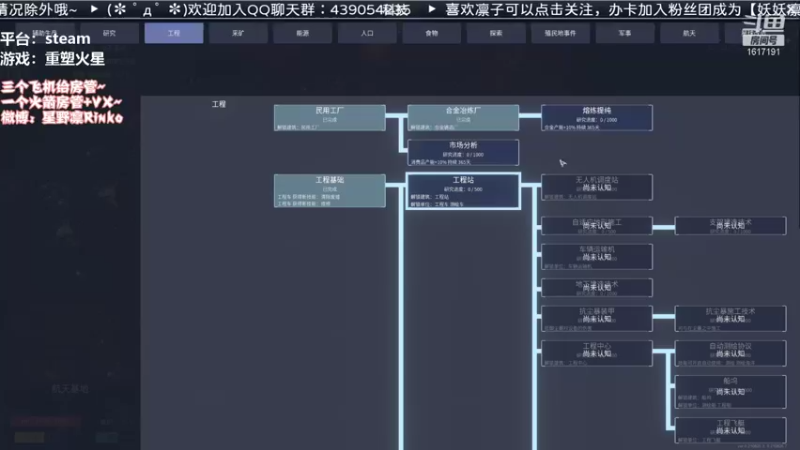The height and width of the screenshot is (450, 800).
Task: Select the locked 无人机调度站 node
Action: coord(597,187)
